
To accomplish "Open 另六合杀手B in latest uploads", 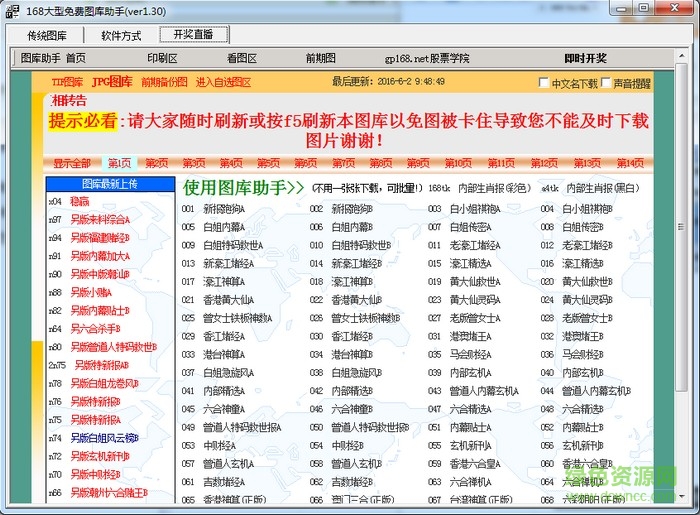I will click(95, 329).
